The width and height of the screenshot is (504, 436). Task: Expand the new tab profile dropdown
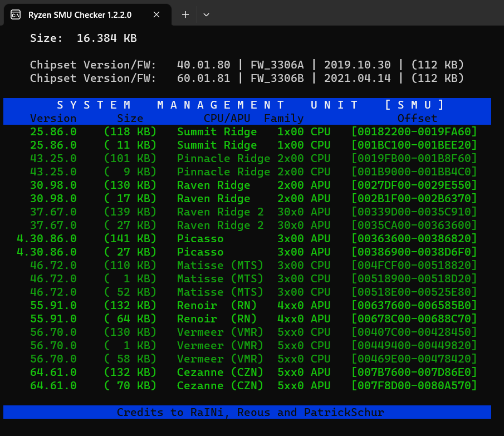coord(207,15)
